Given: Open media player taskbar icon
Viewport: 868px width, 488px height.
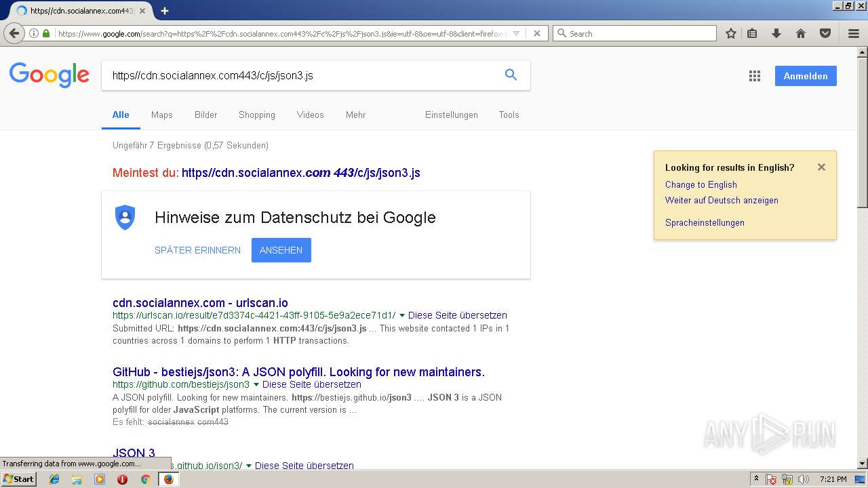Looking at the screenshot, I should coord(100,479).
